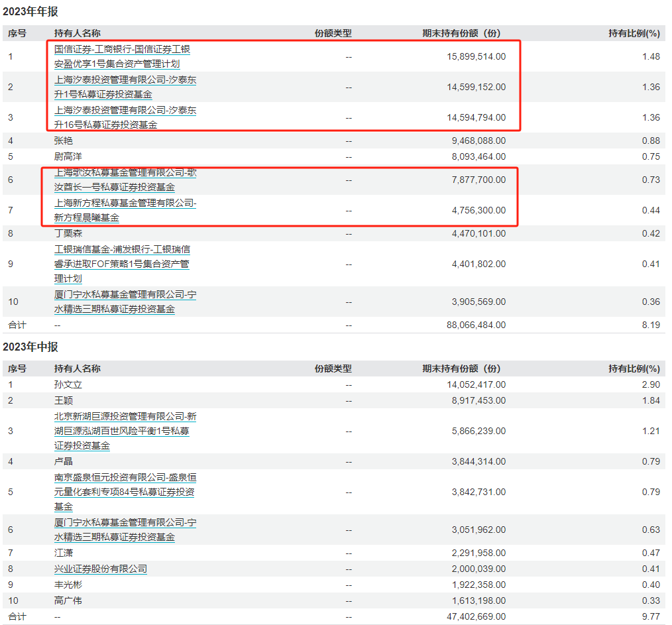Screen dimensions: 672x625
Task: Select share value 5,866,239.00
Action: (478, 431)
